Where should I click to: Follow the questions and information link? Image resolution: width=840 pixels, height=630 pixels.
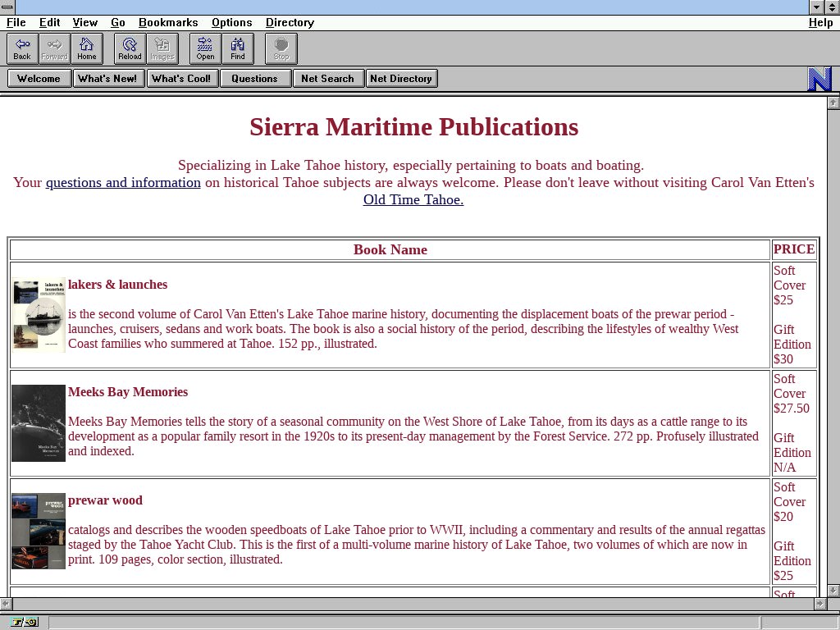tap(123, 182)
